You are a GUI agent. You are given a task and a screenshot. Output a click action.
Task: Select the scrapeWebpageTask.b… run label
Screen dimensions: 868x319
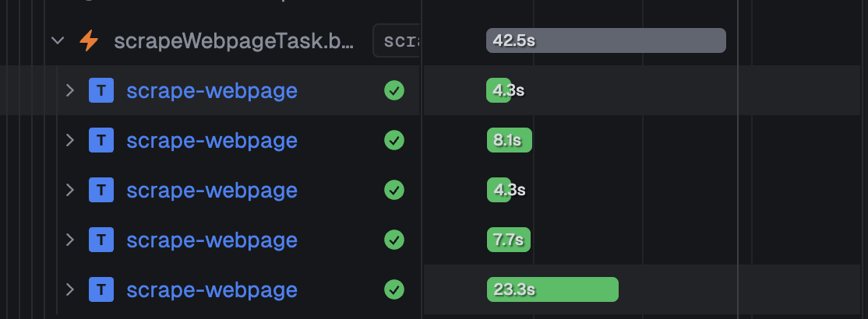[234, 41]
